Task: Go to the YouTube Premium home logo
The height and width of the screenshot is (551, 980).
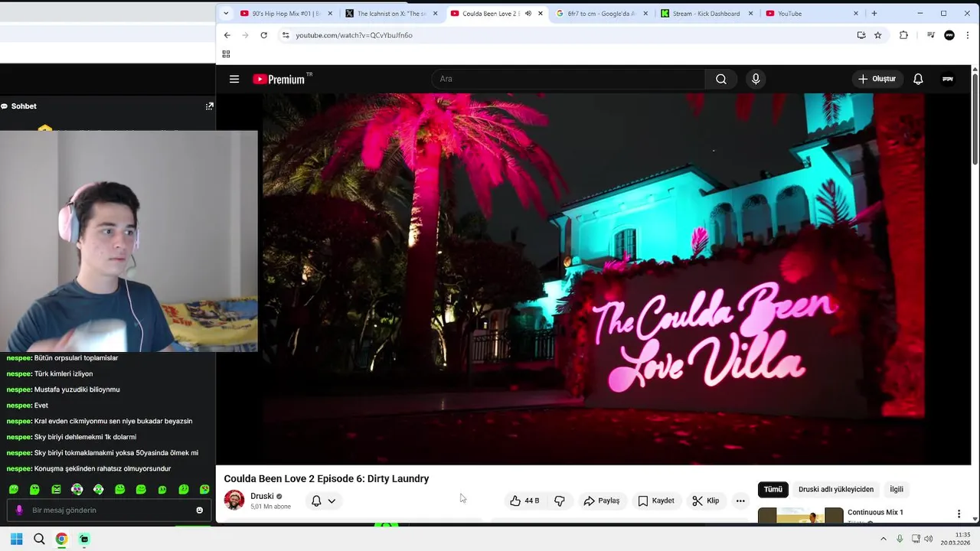Action: 283,79
